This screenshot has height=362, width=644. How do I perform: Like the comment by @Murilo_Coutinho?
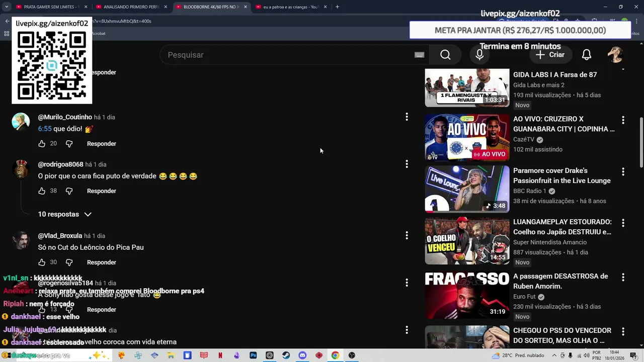[42, 144]
